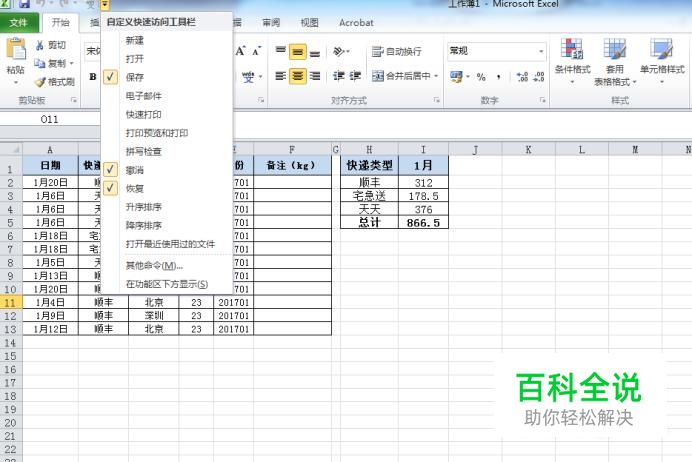Image resolution: width=692 pixels, height=462 pixels.
Task: Enable 电子邮件 (Email) in quick access menu
Action: pos(167,96)
